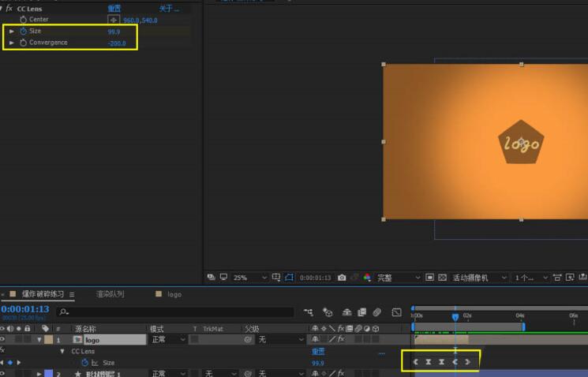
Task: Click 重置 link in timeline CC Lens row
Action: (318, 352)
